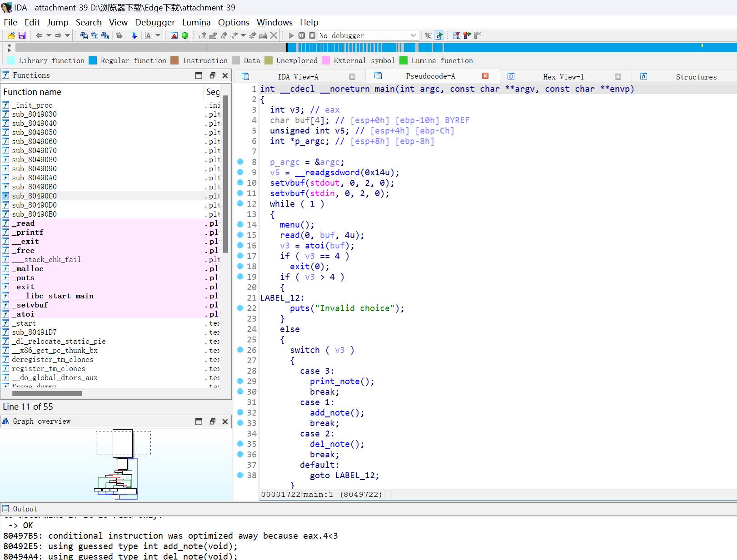The height and width of the screenshot is (560, 737).
Task: Click the blue down-arrow jump icon
Action: click(x=134, y=35)
